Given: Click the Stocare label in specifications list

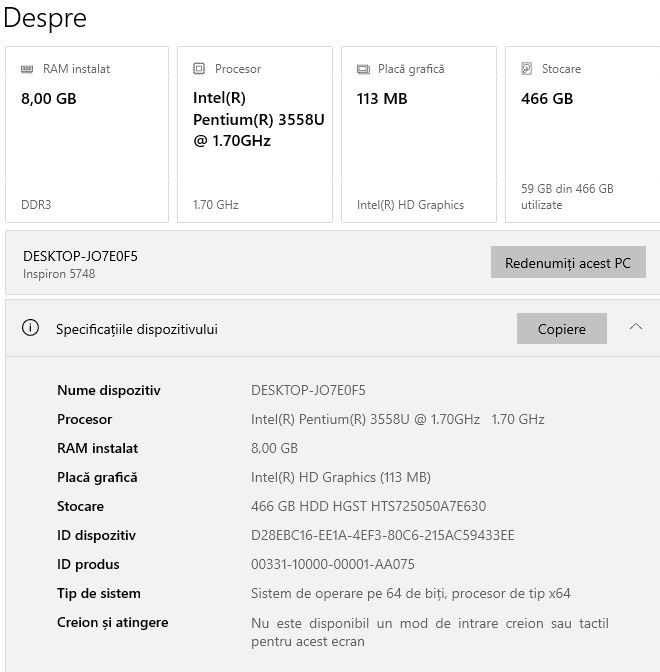Looking at the screenshot, I should click(81, 506).
